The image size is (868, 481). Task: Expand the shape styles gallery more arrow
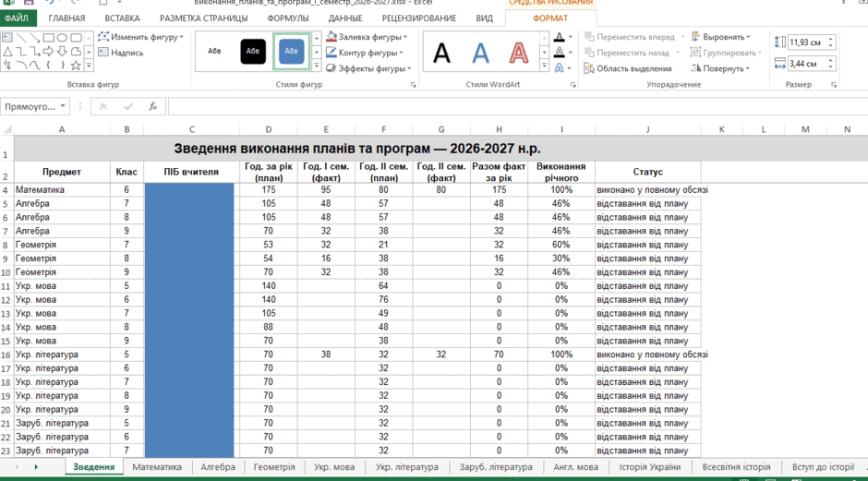317,66
